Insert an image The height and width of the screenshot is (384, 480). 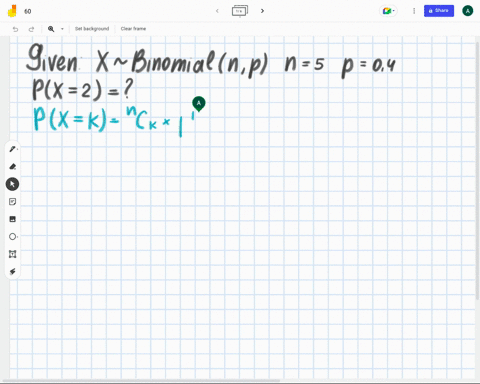tap(12, 219)
